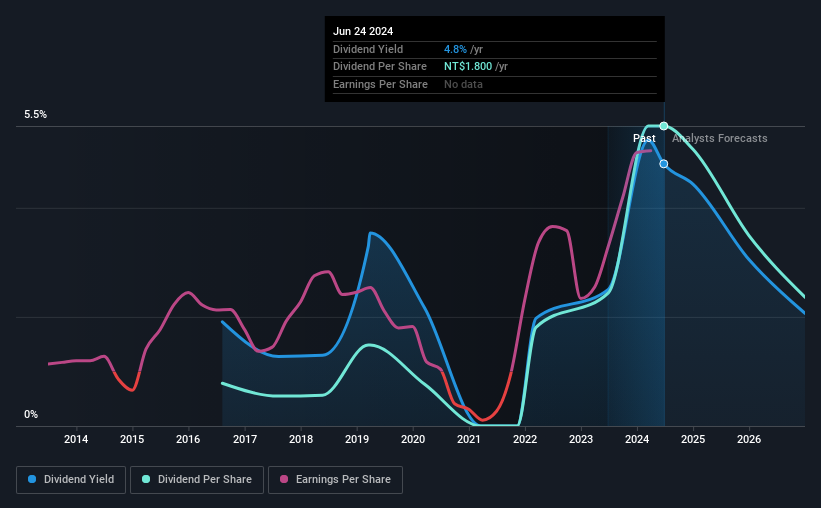Click the 2024 x-axis label

coord(637,439)
